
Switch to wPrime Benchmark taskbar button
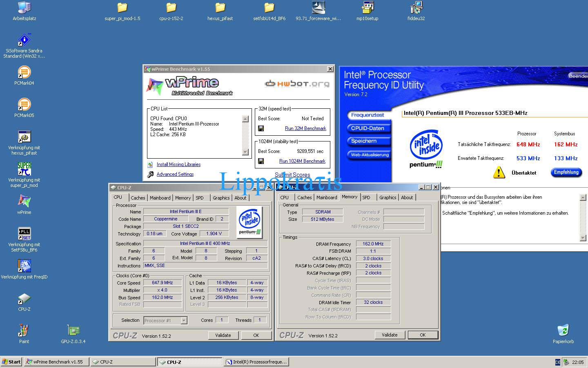tap(56, 362)
